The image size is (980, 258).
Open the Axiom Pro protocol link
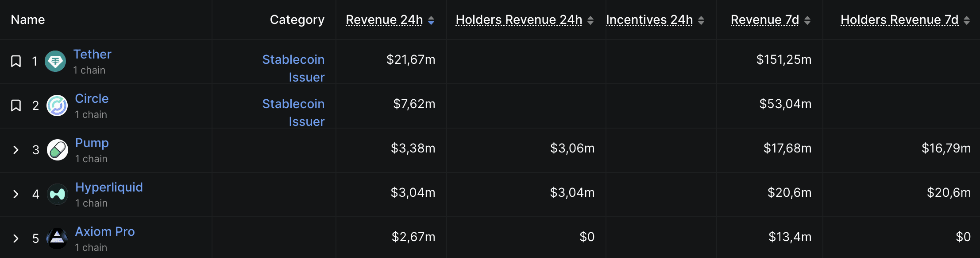click(105, 231)
